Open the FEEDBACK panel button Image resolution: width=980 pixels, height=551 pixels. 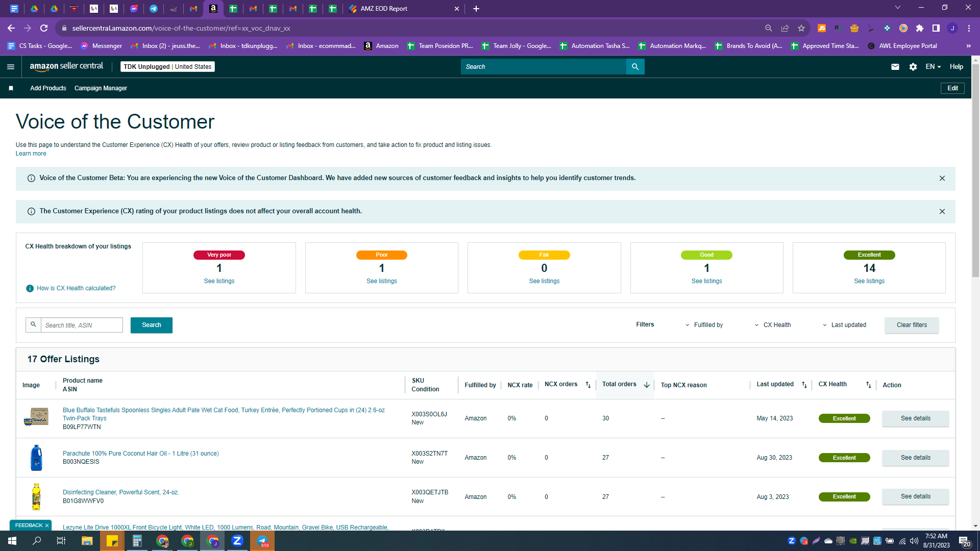[x=29, y=525]
